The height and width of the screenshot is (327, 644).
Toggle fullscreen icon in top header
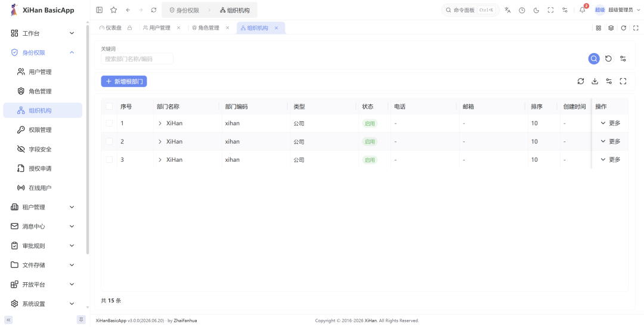(x=551, y=10)
